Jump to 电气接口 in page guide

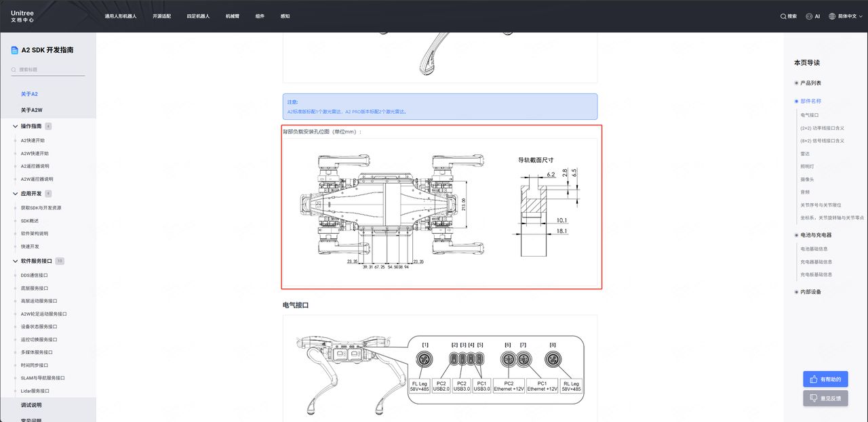tap(810, 115)
